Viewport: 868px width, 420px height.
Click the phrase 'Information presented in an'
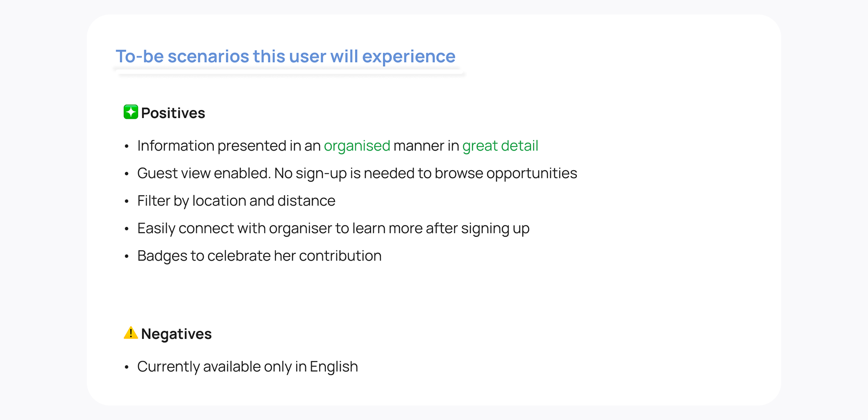229,146
